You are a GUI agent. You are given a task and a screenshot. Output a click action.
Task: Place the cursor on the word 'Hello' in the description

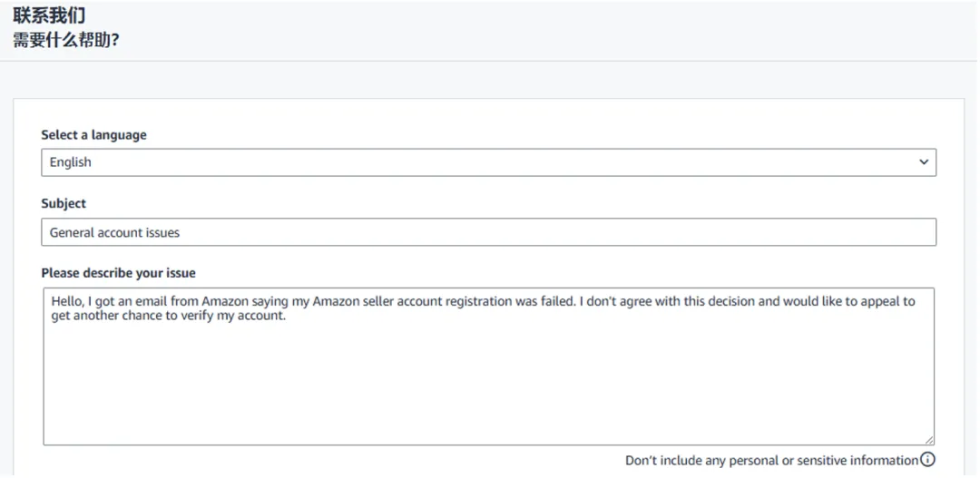pos(67,302)
